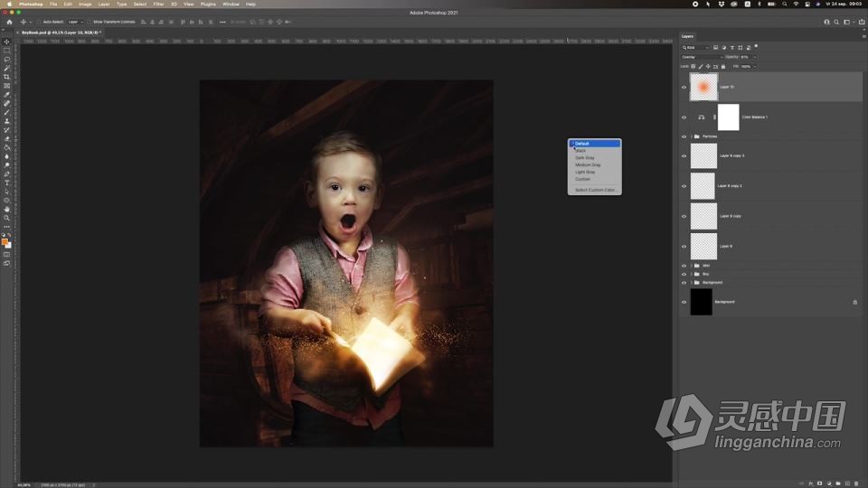The height and width of the screenshot is (488, 868).
Task: Select the Crop tool
Action: [x=6, y=77]
